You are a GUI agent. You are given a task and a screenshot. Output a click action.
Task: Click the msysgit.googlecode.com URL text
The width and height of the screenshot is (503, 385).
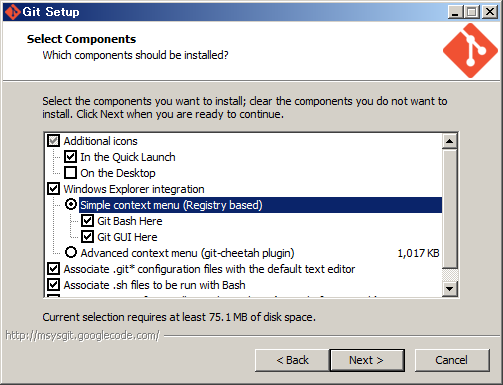[x=83, y=335]
